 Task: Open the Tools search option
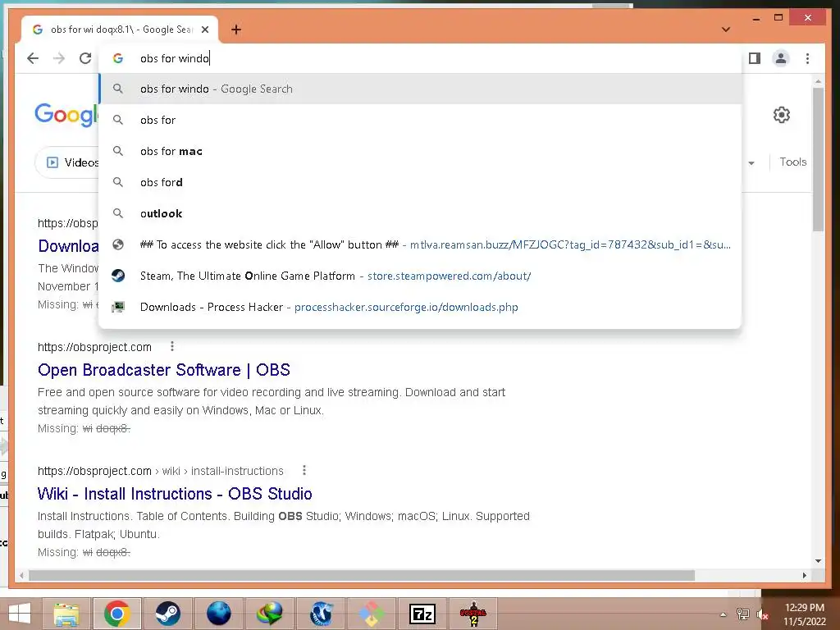click(793, 162)
